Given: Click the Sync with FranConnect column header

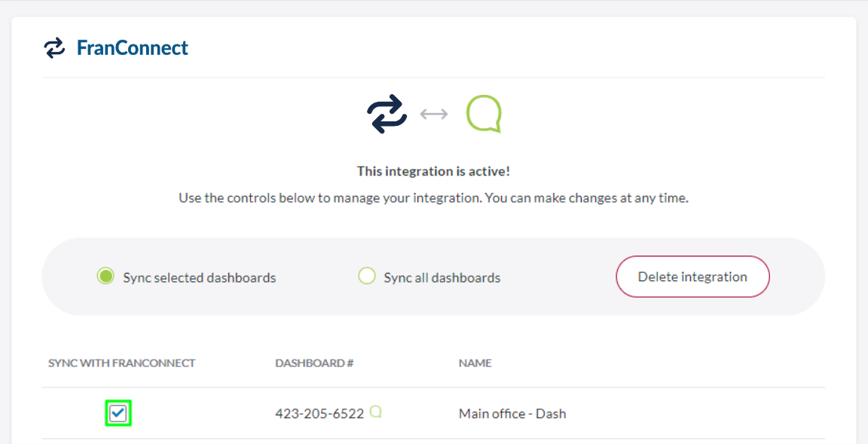Looking at the screenshot, I should (121, 363).
